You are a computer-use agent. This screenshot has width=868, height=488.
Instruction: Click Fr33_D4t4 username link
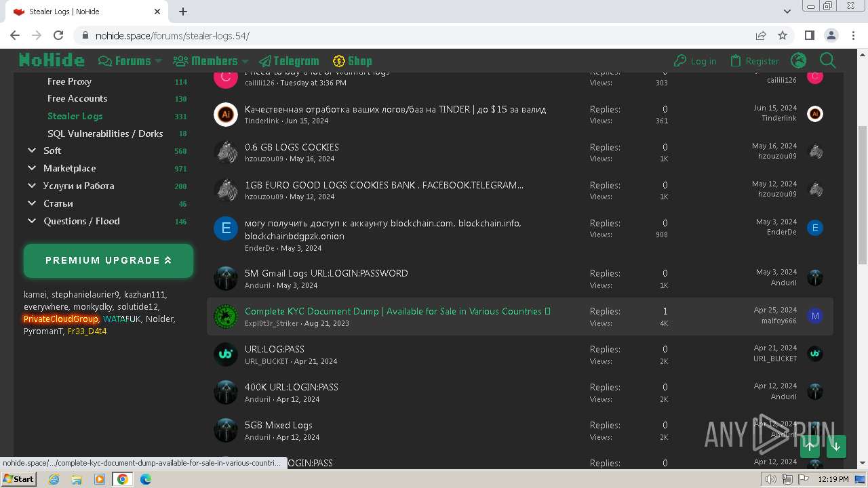[87, 331]
